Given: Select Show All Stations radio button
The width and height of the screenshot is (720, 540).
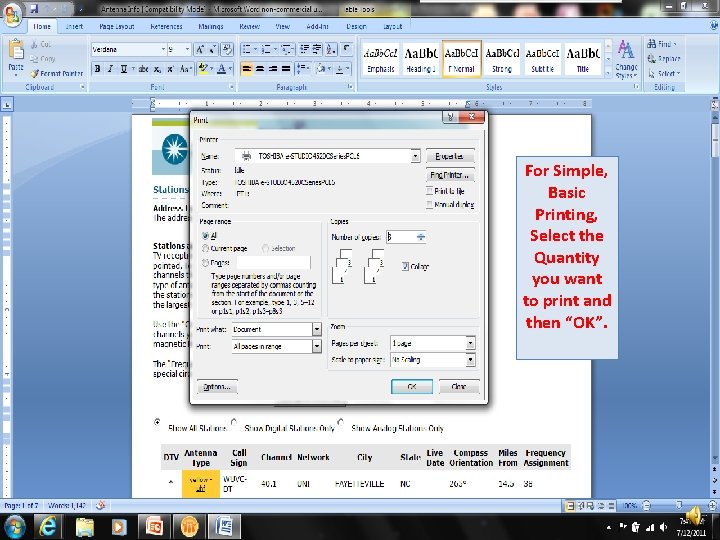Looking at the screenshot, I should point(158,422).
